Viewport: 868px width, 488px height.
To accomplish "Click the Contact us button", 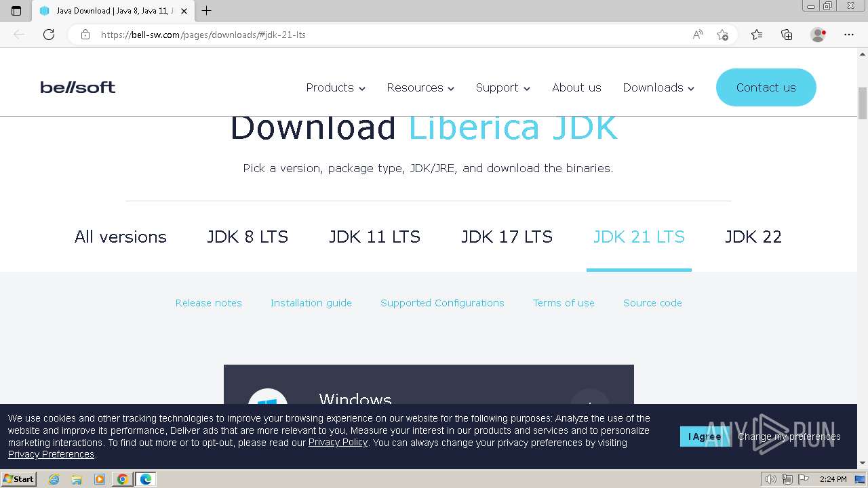I will point(766,87).
